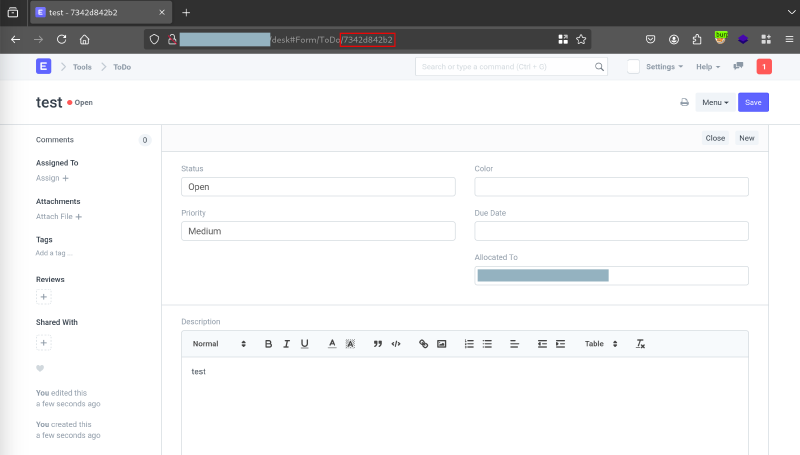This screenshot has width=800, height=455.
Task: Click the search magnifier icon
Action: click(x=599, y=67)
